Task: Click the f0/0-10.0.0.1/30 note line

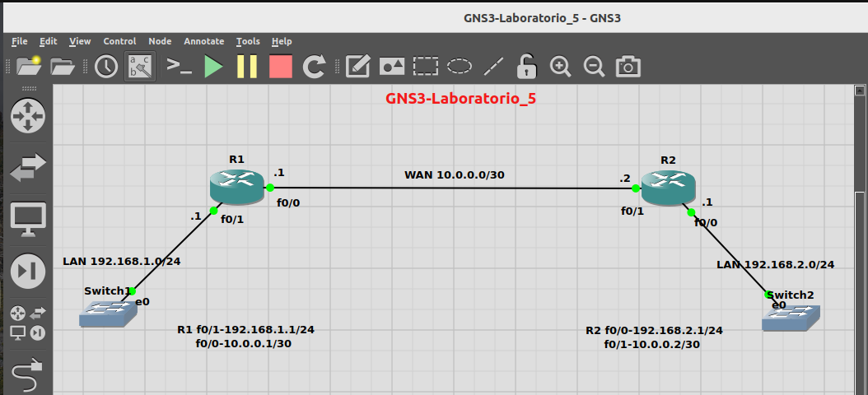Action: pos(244,343)
